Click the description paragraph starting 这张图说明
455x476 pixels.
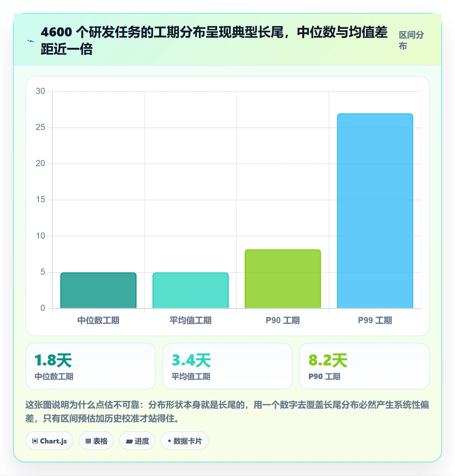click(227, 411)
